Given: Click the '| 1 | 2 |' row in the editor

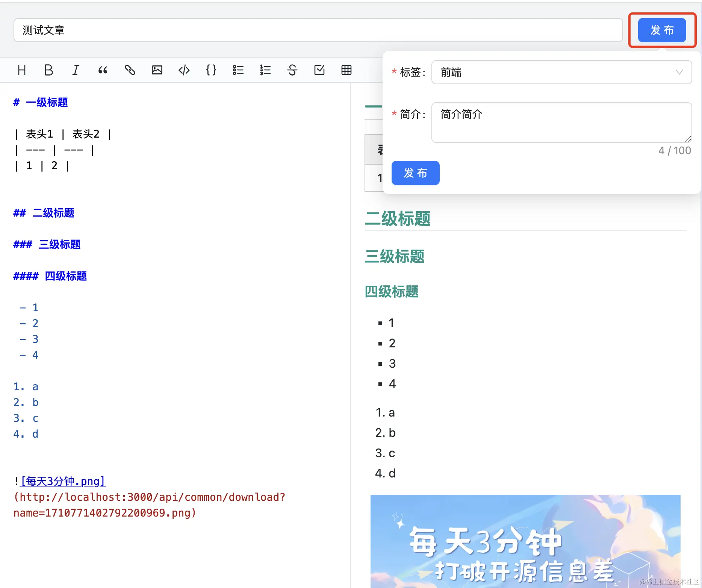Looking at the screenshot, I should 42,165.
